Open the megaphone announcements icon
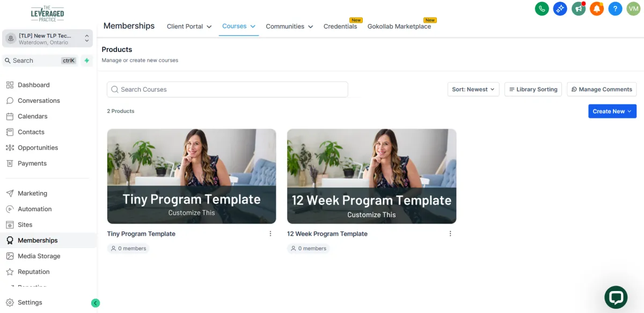 point(579,9)
